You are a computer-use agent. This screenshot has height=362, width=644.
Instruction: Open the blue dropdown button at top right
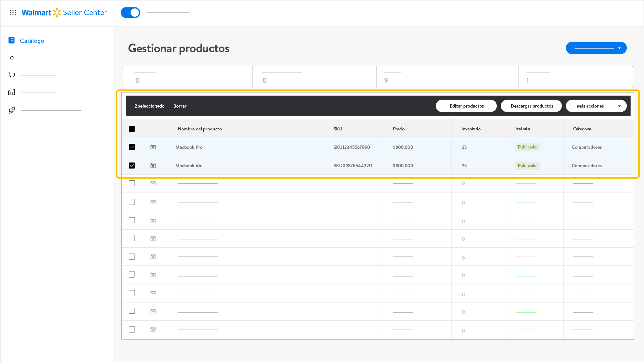[x=596, y=48]
